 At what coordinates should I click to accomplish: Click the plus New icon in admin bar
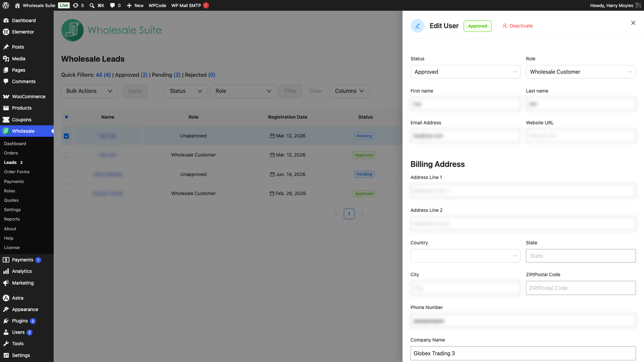pyautogui.click(x=129, y=5)
